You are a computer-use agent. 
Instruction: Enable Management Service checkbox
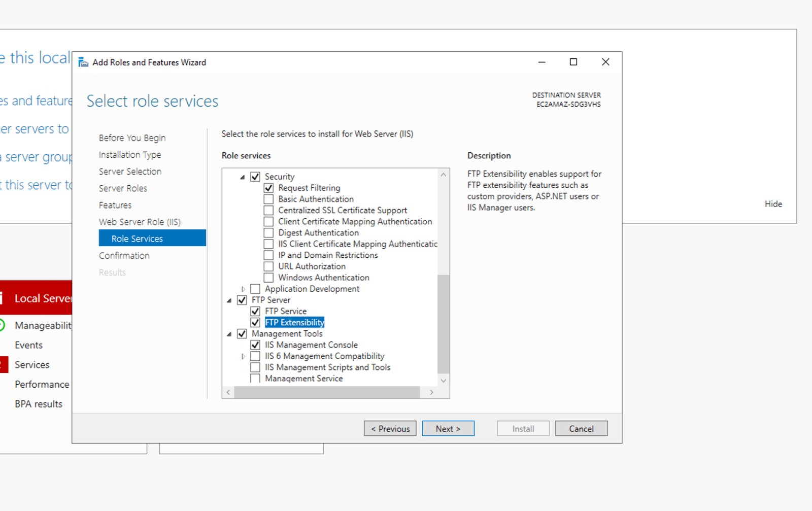(255, 379)
